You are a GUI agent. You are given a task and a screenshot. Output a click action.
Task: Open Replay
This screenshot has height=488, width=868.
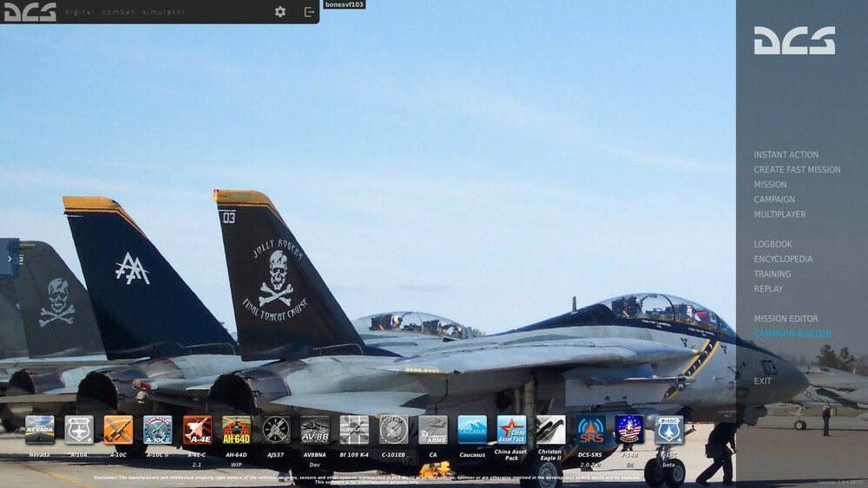click(x=768, y=289)
